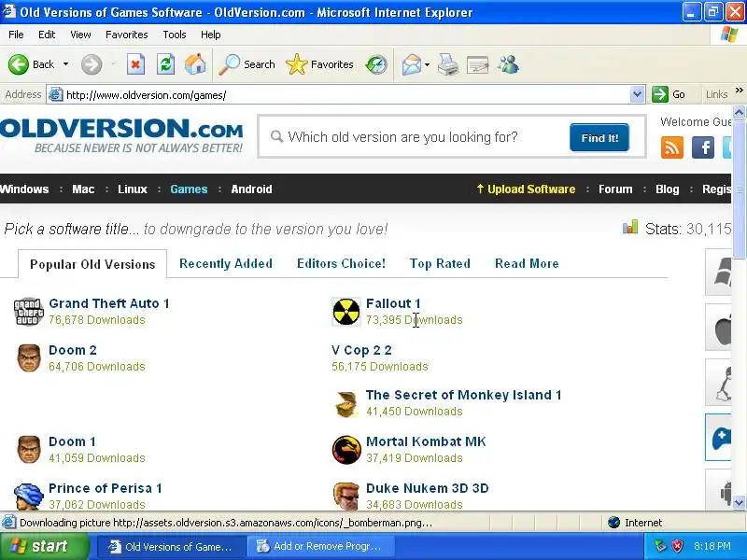The image size is (747, 560).
Task: Select the Popular Old Versions tab
Action: tap(92, 264)
